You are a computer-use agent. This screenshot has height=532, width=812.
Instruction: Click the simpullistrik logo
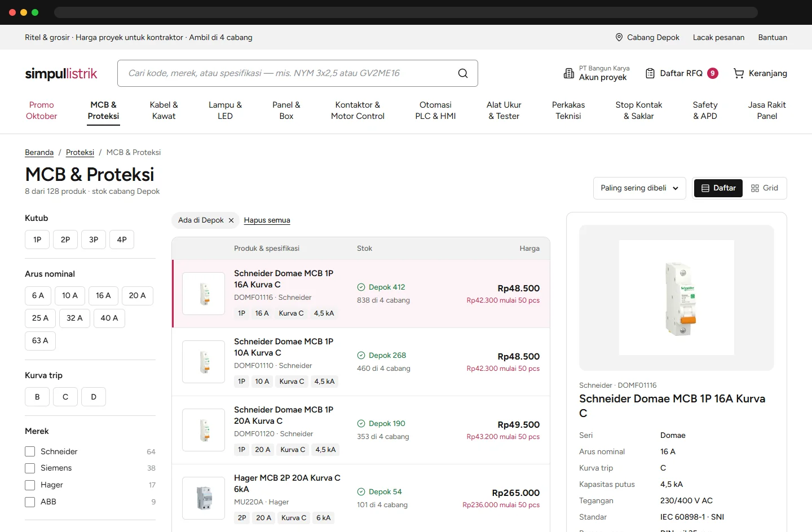pyautogui.click(x=61, y=73)
